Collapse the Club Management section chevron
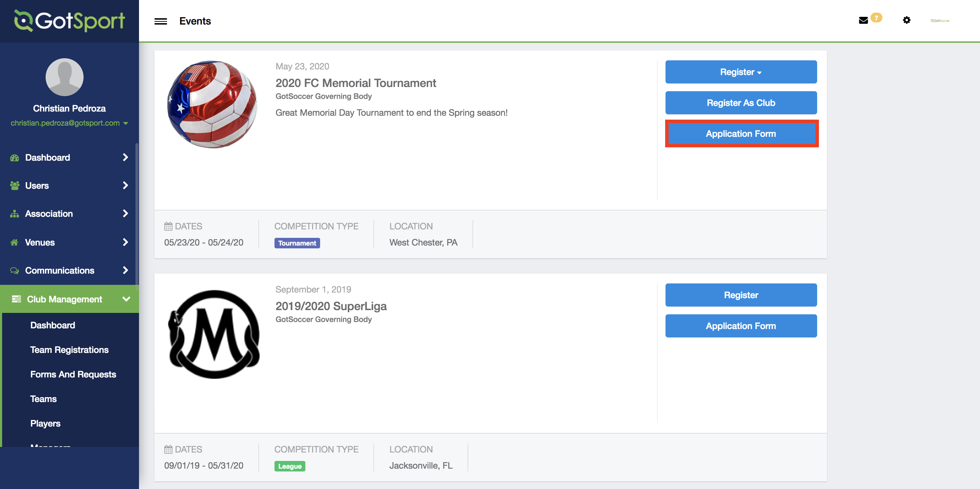 126,299
